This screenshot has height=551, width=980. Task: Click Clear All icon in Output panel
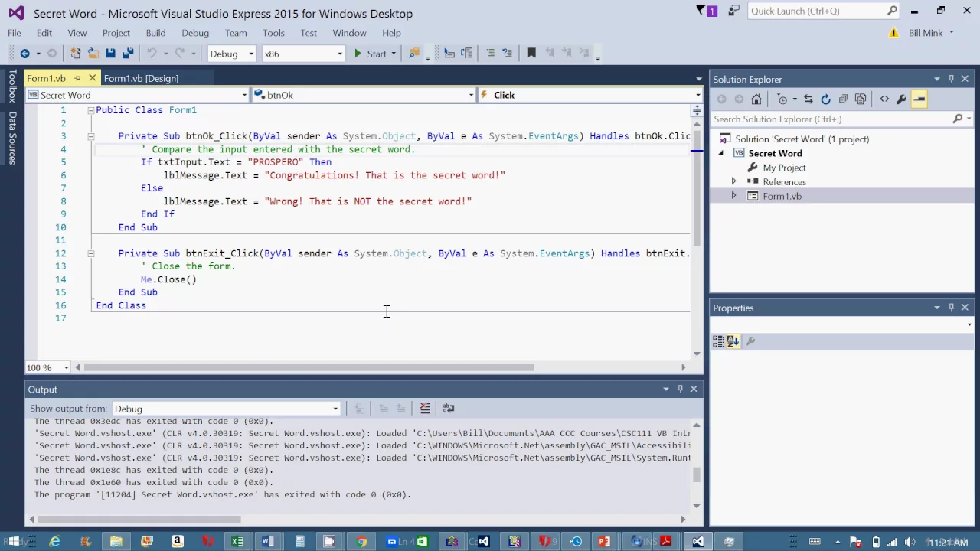[425, 408]
